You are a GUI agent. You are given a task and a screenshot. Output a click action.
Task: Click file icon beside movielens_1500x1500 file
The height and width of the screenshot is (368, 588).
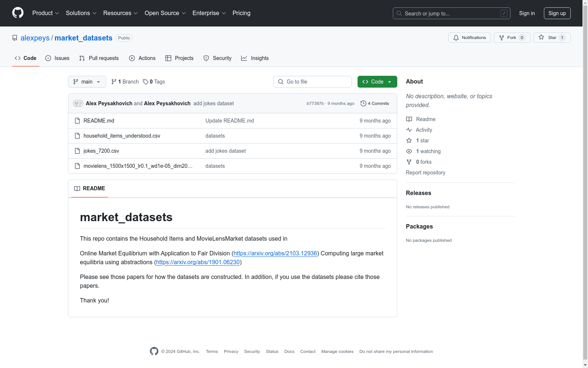pyautogui.click(x=77, y=166)
